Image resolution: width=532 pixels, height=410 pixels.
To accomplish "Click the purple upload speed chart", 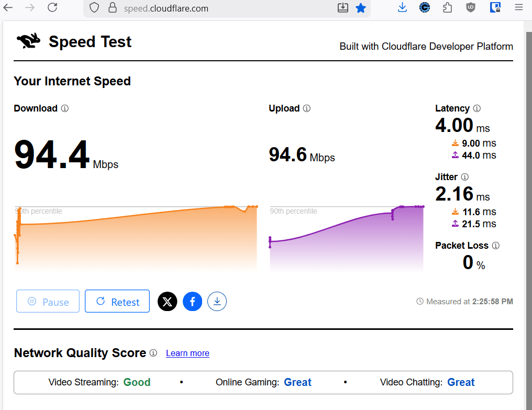I will tap(347, 238).
